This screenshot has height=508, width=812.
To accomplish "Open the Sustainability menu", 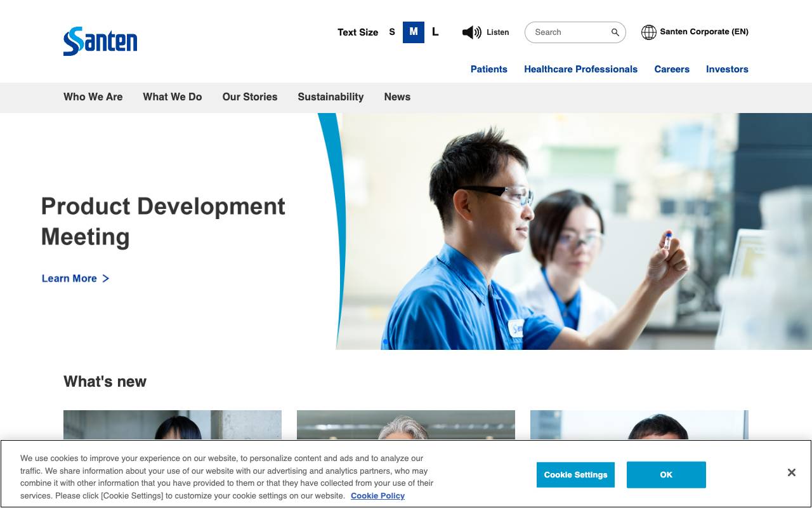I will (x=331, y=97).
